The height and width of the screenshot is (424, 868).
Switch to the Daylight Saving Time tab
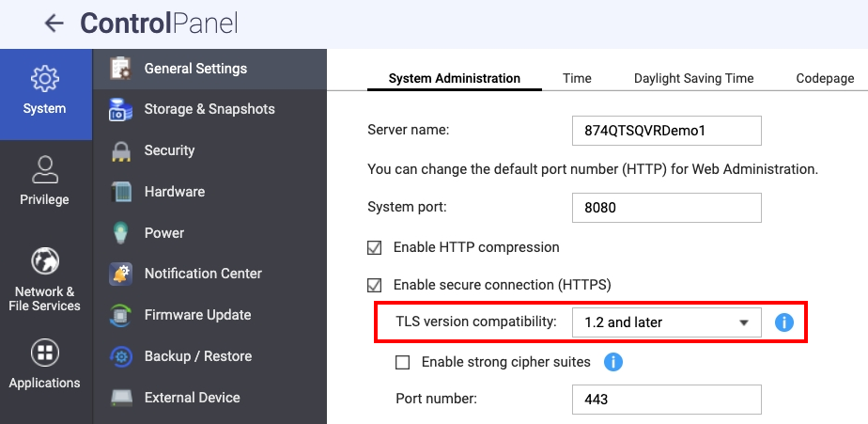[x=693, y=79]
